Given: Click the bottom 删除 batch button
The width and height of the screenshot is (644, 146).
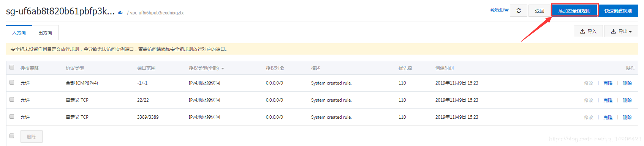Looking at the screenshot, I should [32, 137].
